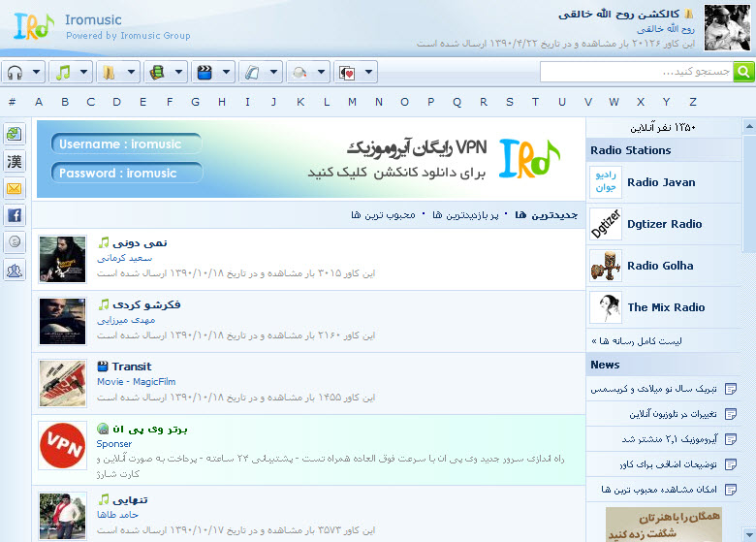Open Radio Javan station link
Screen dimensions: 756x542
pos(661,182)
